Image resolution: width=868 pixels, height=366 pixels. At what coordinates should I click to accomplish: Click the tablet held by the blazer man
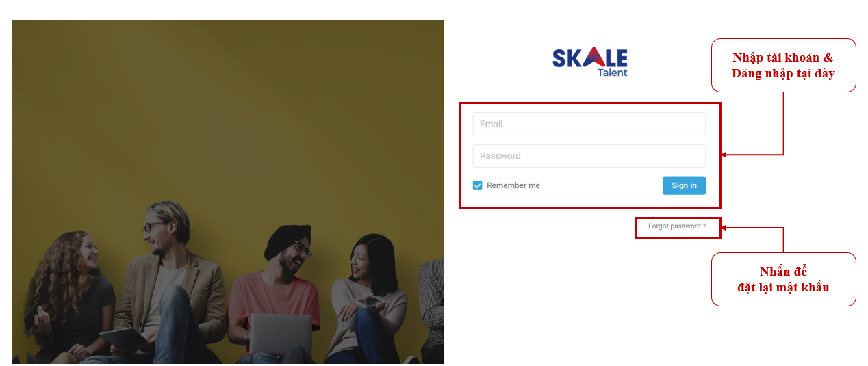[124, 337]
